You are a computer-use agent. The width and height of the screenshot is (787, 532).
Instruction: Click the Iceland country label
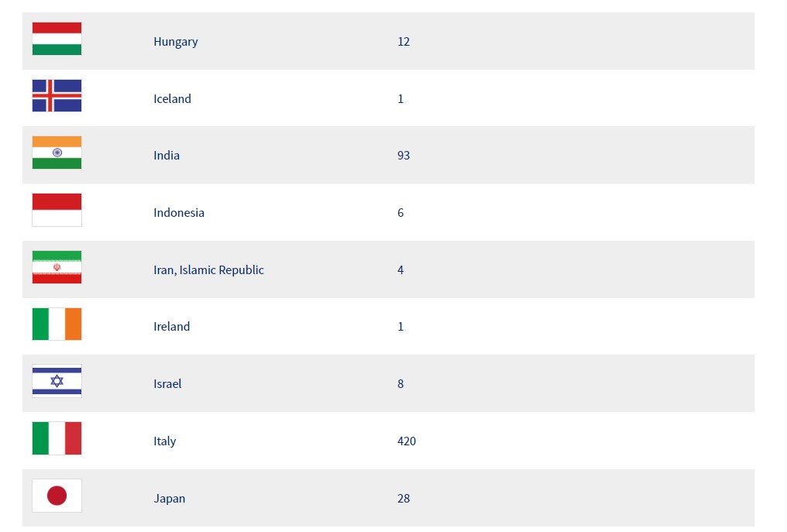tap(172, 99)
